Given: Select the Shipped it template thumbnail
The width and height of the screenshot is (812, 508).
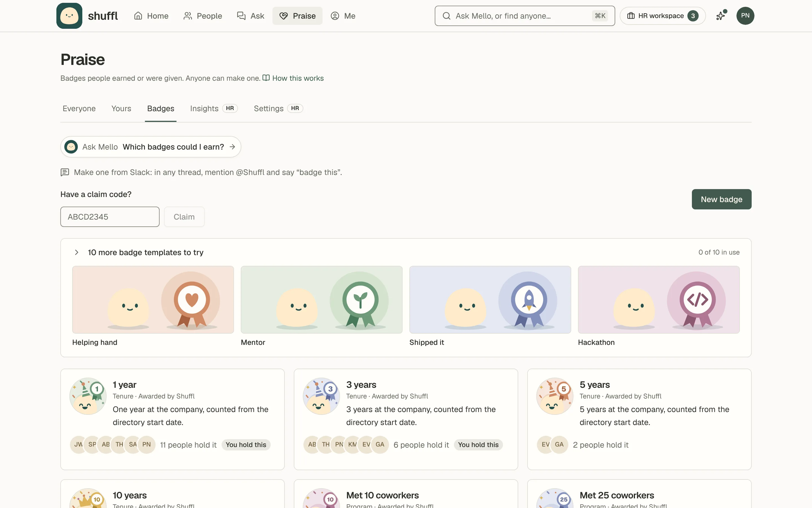Looking at the screenshot, I should pyautogui.click(x=490, y=300).
